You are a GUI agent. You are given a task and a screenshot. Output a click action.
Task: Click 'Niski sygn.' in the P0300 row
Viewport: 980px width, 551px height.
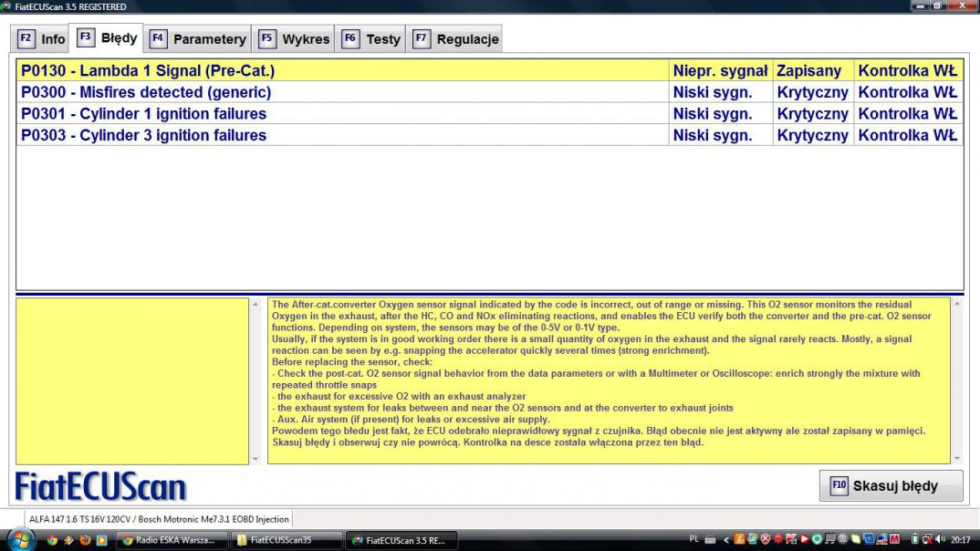click(x=720, y=92)
